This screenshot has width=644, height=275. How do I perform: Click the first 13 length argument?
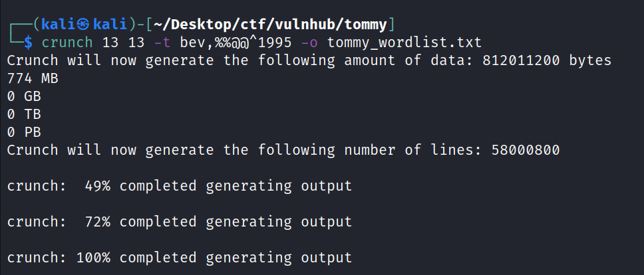pos(110,43)
